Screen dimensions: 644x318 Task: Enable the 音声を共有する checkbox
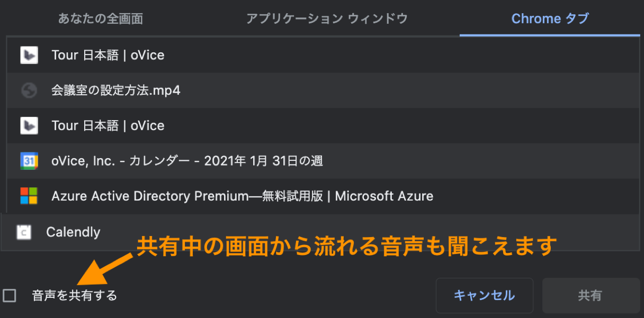coord(10,295)
